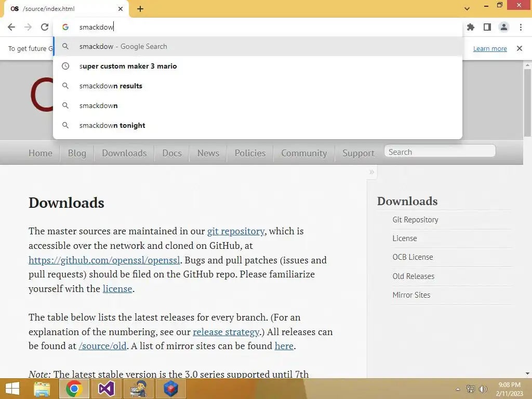
Task: Choose the 'smackdown results' suggestion
Action: 258,86
